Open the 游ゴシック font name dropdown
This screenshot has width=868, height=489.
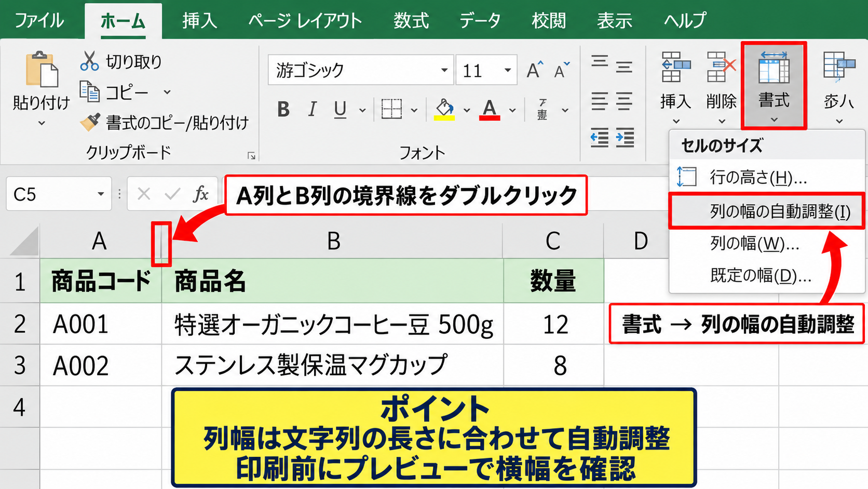444,70
